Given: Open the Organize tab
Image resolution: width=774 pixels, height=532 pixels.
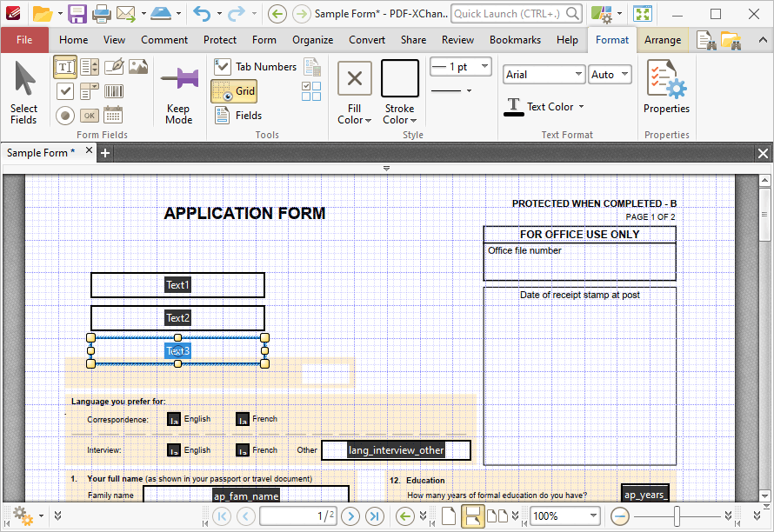Looking at the screenshot, I should [312, 40].
